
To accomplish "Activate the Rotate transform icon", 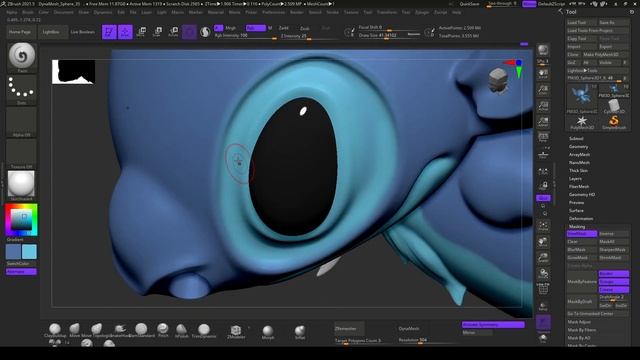I will pos(173,32).
